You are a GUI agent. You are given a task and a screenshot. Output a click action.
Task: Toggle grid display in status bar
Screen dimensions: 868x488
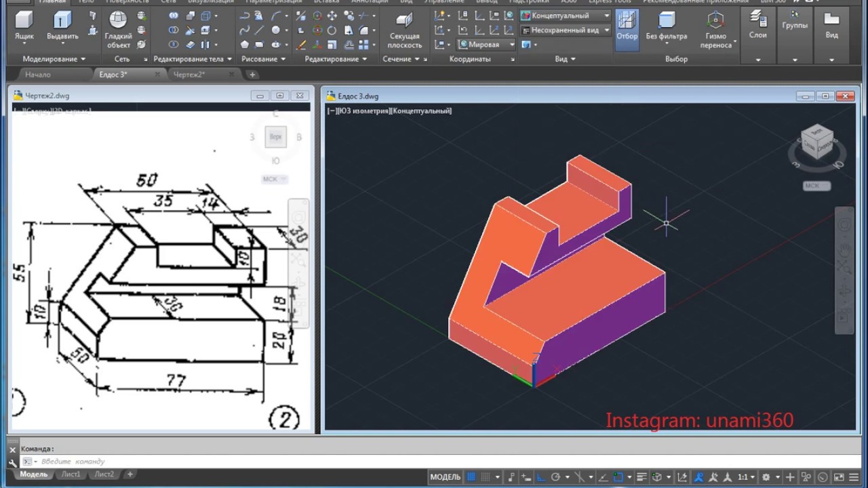(x=471, y=477)
